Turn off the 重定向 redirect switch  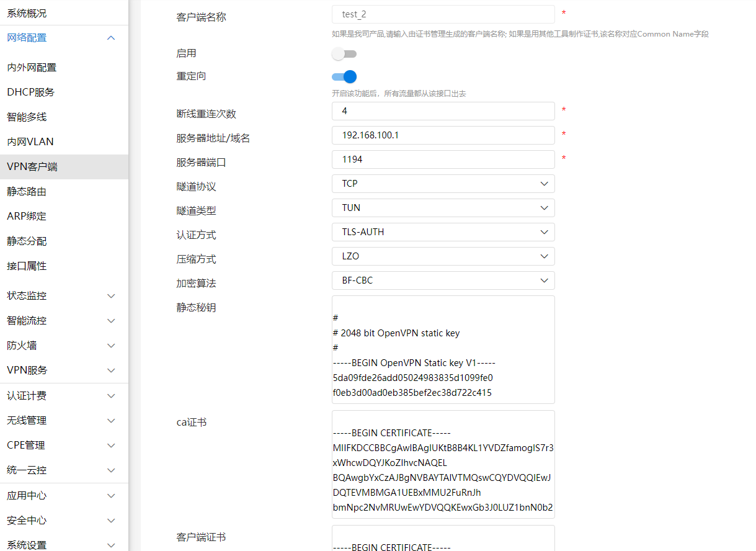[344, 77]
